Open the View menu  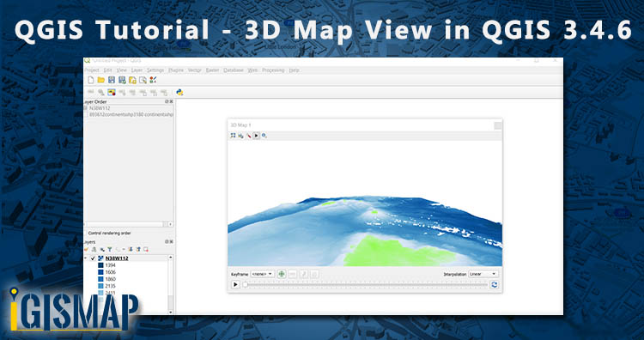(x=122, y=70)
